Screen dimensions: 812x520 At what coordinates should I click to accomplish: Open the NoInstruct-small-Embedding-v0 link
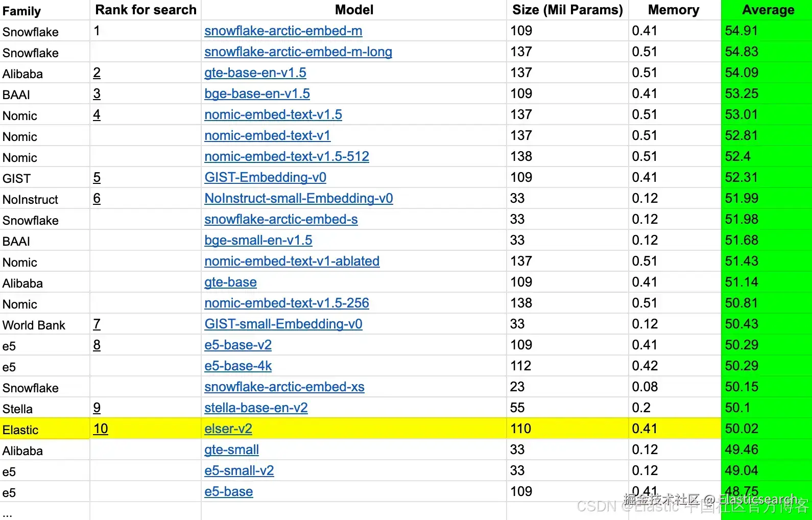[299, 199]
